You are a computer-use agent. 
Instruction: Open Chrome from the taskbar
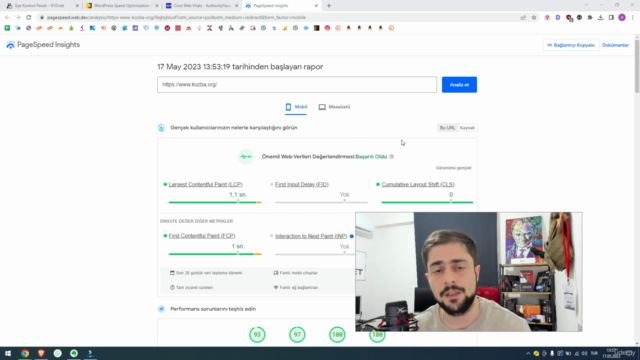click(25, 353)
